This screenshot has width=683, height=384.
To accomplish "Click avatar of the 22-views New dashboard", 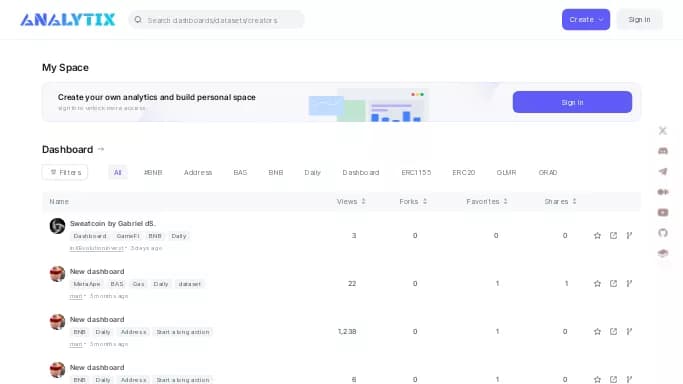I will tap(57, 274).
